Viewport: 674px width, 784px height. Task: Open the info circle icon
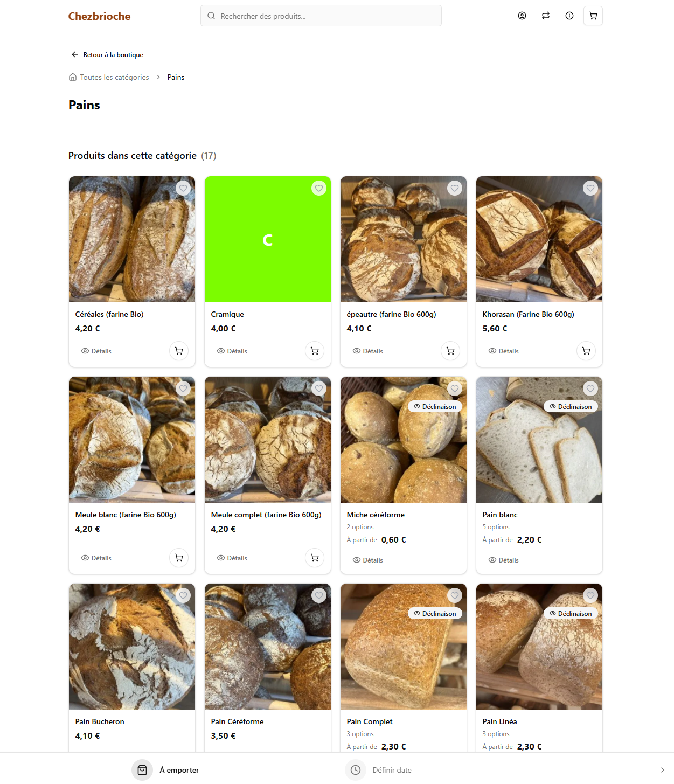569,16
